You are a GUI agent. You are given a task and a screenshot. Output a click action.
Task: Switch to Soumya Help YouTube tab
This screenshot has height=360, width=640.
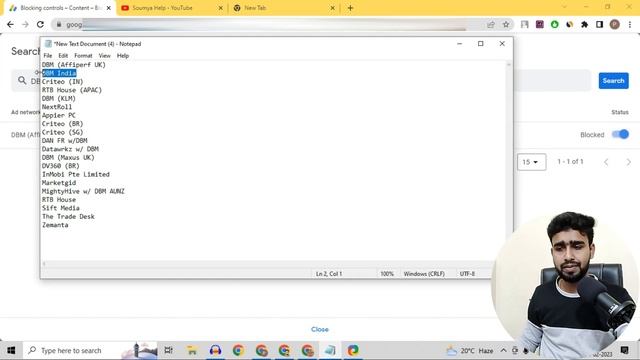(171, 8)
